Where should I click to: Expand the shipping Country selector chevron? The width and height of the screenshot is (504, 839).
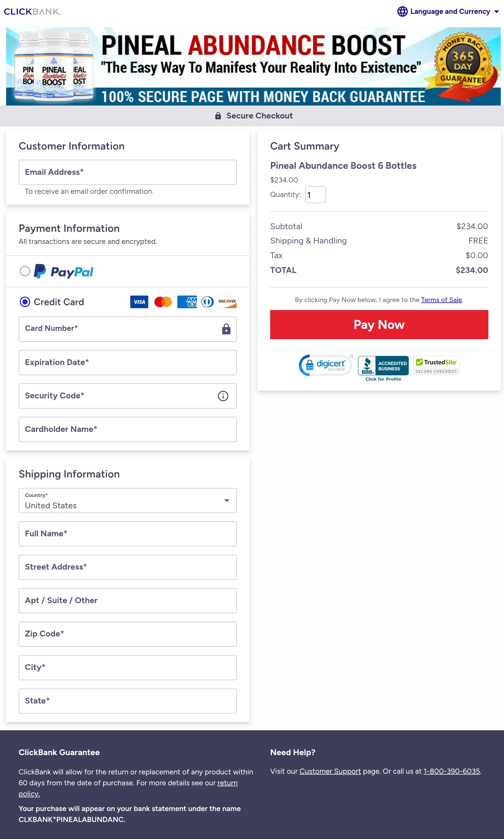[x=226, y=500]
